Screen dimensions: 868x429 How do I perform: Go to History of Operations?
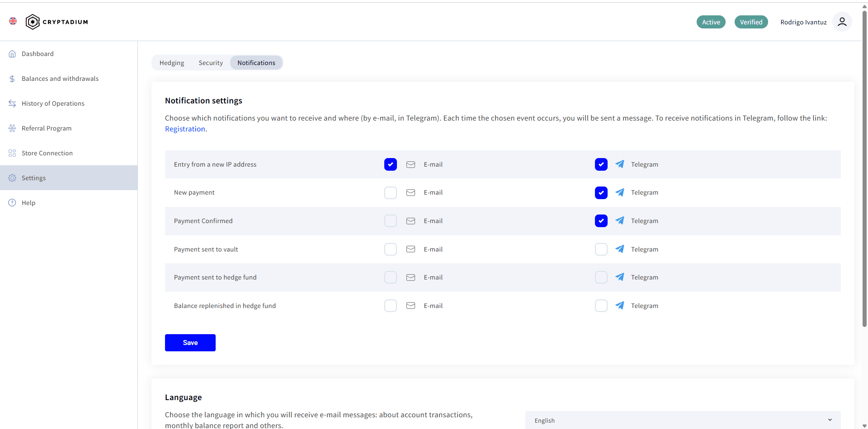[69, 103]
